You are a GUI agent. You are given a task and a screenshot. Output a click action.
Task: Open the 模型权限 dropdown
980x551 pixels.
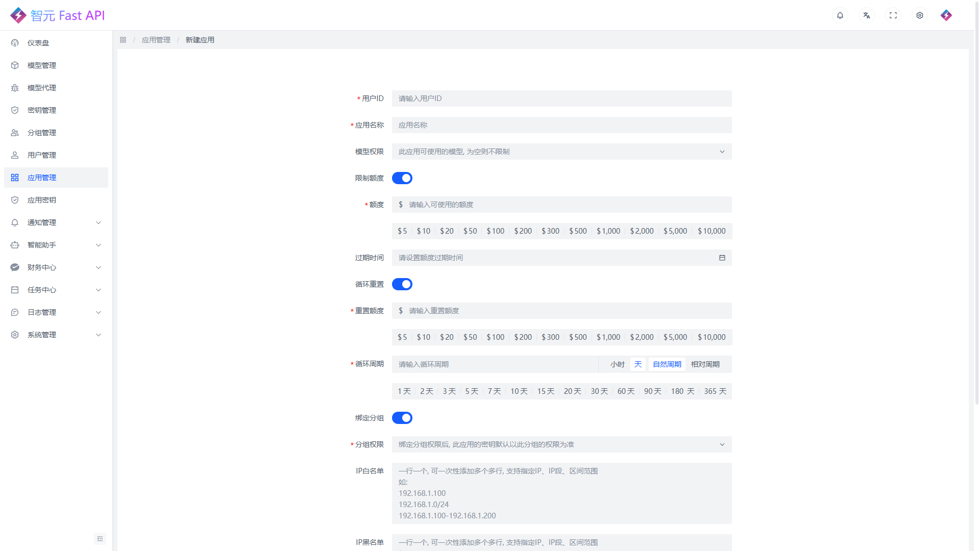coord(561,152)
